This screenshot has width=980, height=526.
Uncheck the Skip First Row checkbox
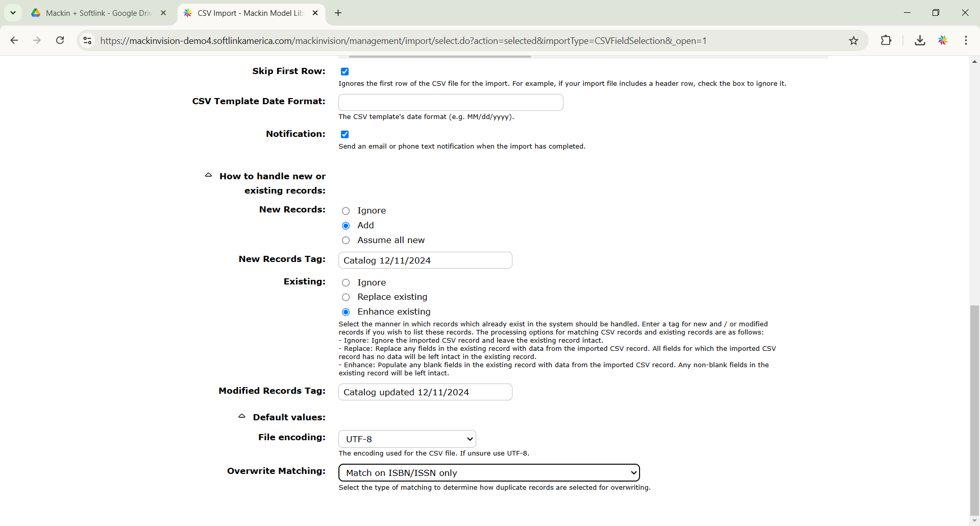click(x=345, y=71)
